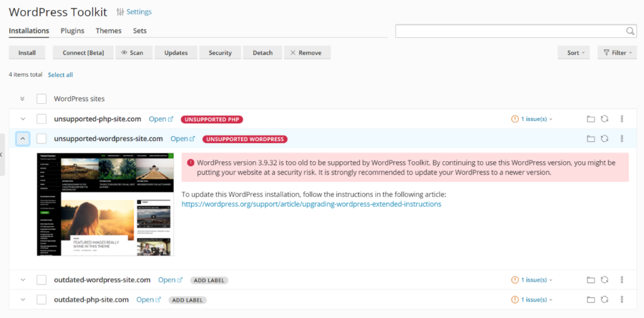The height and width of the screenshot is (318, 644).
Task: Expand the outdated-php-site.com row
Action: (x=23, y=300)
